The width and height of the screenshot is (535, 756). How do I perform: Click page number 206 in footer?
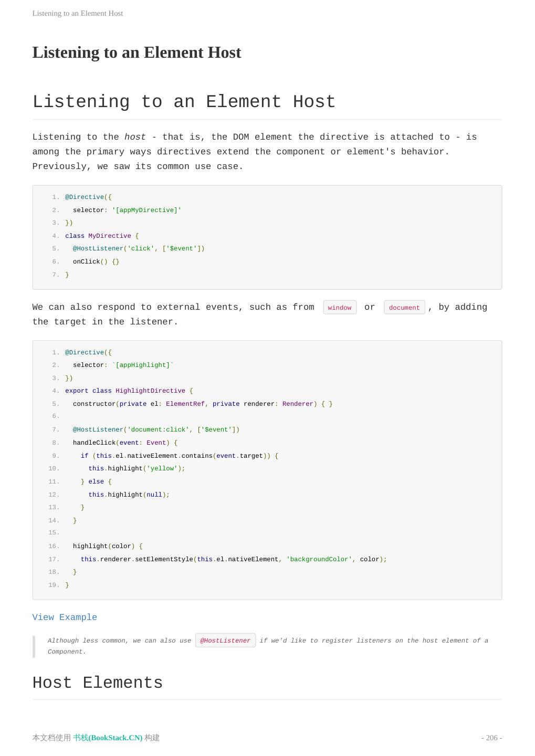click(491, 738)
